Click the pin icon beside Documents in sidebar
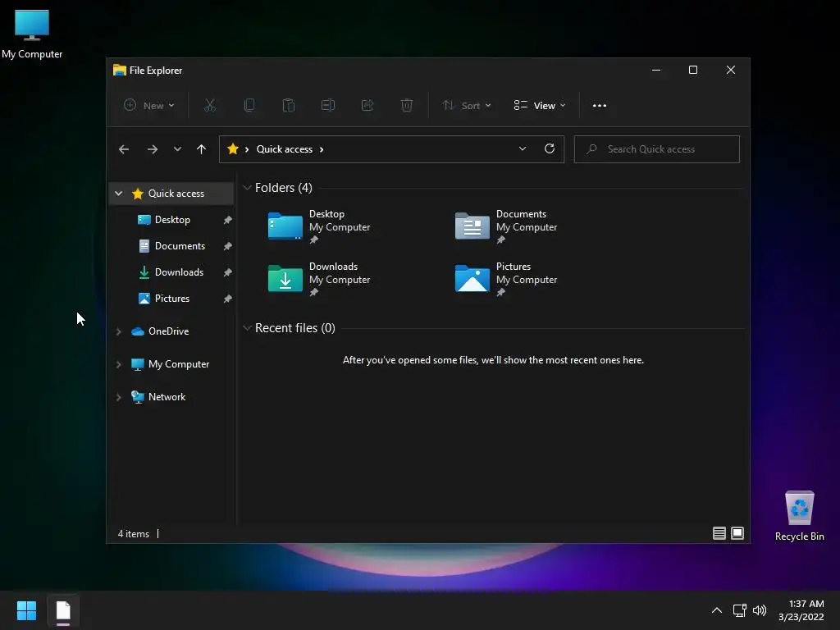This screenshot has height=630, width=840. pos(228,246)
